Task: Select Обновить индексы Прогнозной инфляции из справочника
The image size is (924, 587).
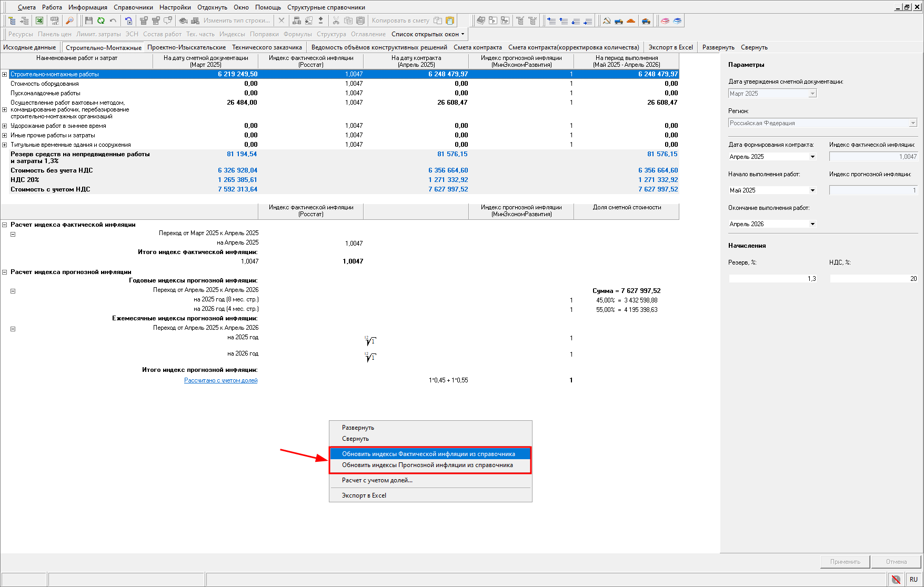Action: pyautogui.click(x=427, y=465)
